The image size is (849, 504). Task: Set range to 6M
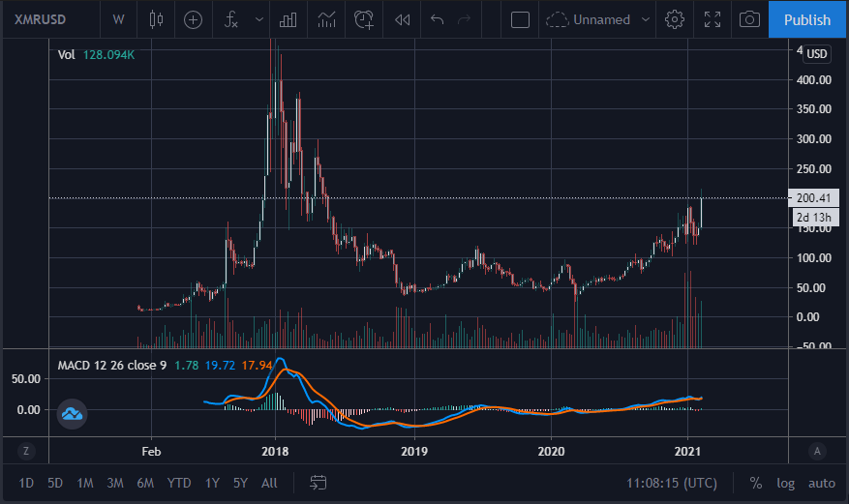[145, 483]
